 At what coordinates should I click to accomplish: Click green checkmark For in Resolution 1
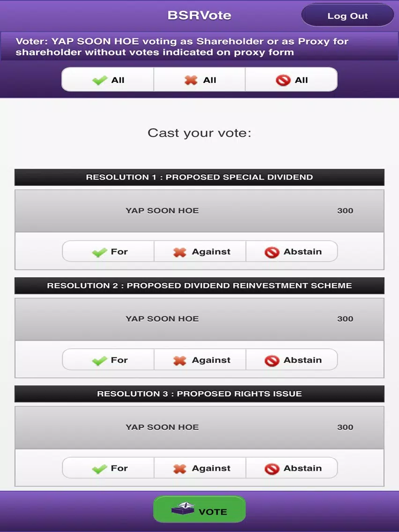click(x=99, y=252)
